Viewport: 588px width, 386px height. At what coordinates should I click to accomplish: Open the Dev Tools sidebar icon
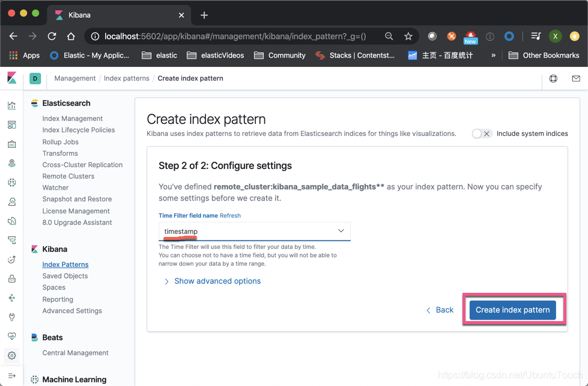11,317
